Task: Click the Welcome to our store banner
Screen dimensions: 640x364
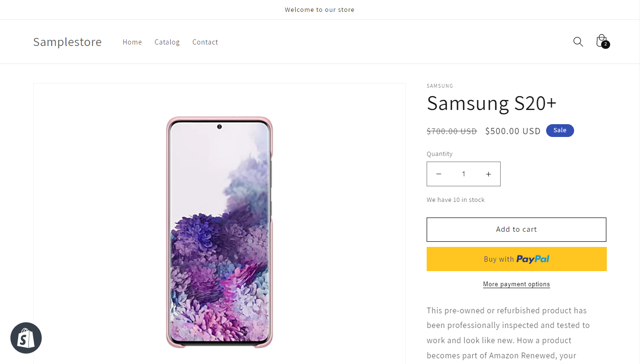Action: click(320, 9)
